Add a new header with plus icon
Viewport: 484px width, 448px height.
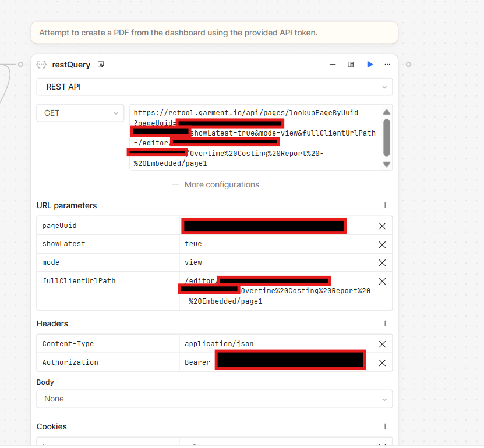(384, 323)
